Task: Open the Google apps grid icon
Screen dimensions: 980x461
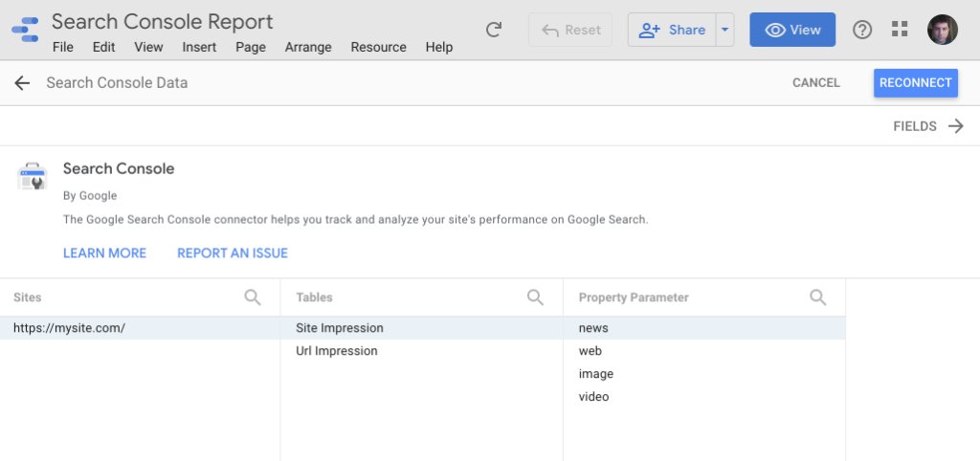Action: click(900, 30)
